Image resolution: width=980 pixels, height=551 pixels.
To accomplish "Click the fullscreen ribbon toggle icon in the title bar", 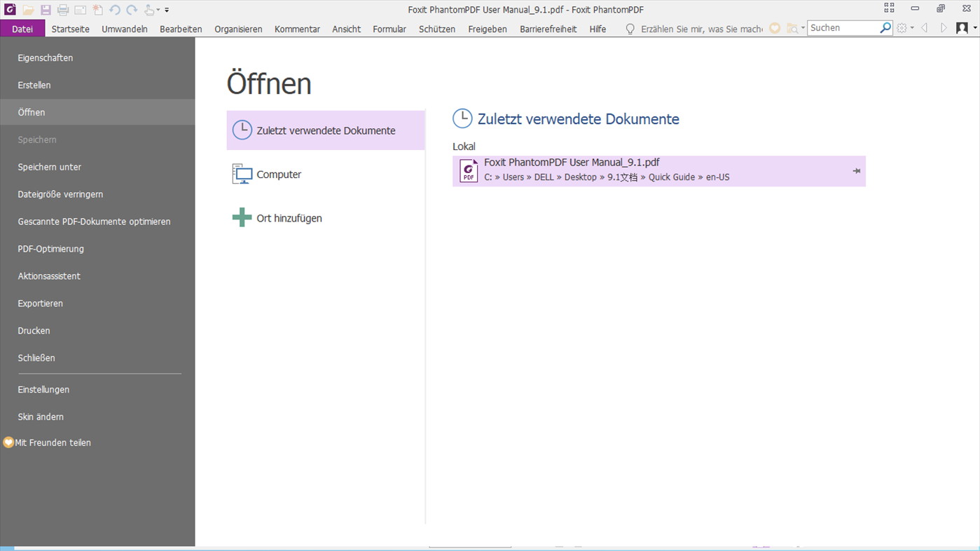I will 889,8.
